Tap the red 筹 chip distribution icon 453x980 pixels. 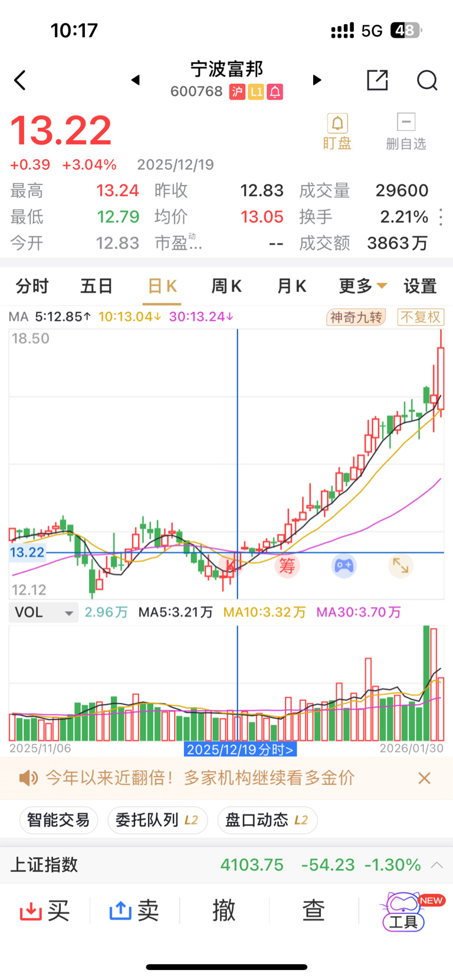point(287,566)
